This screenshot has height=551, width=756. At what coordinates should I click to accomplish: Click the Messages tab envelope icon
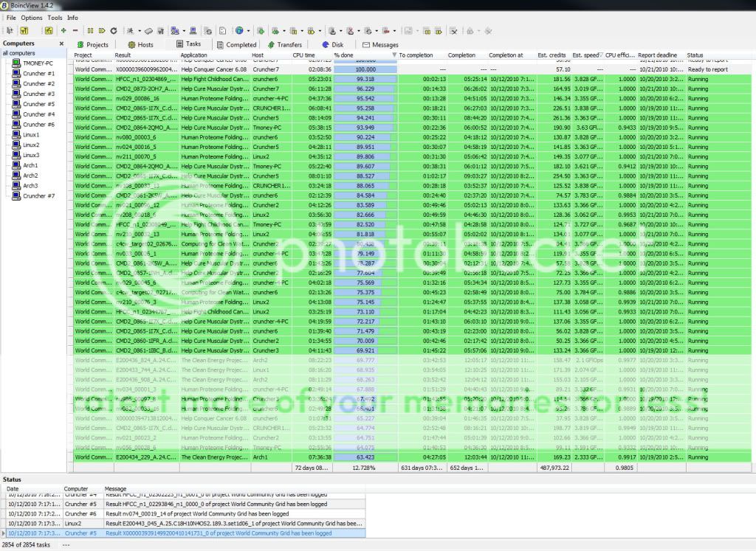[x=366, y=45]
